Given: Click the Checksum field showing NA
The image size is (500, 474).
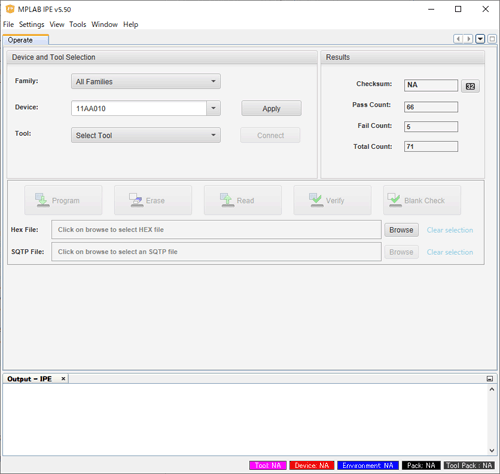Looking at the screenshot, I should [x=431, y=85].
